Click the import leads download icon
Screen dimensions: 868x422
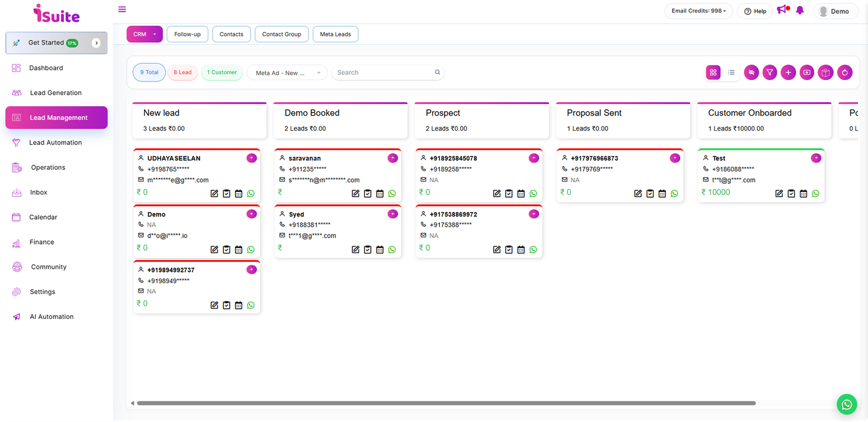point(807,72)
